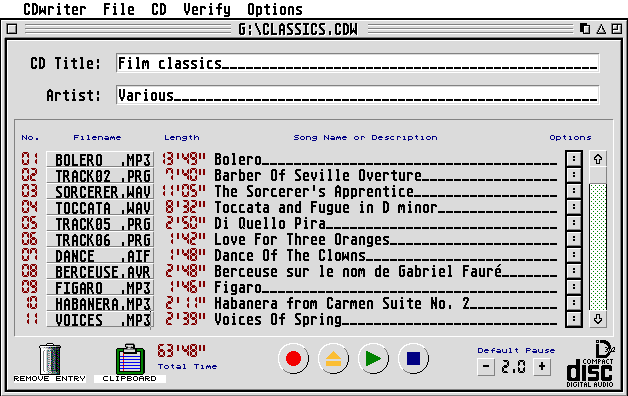The image size is (628, 396).
Task: Open the Options menu
Action: pos(275,9)
